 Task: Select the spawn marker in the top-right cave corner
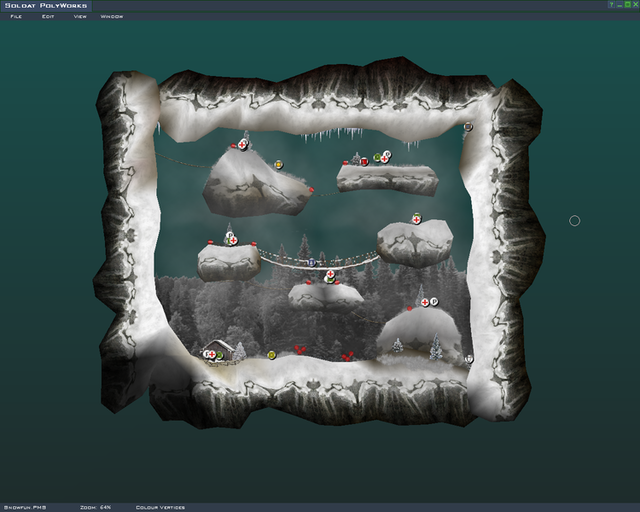(x=468, y=127)
